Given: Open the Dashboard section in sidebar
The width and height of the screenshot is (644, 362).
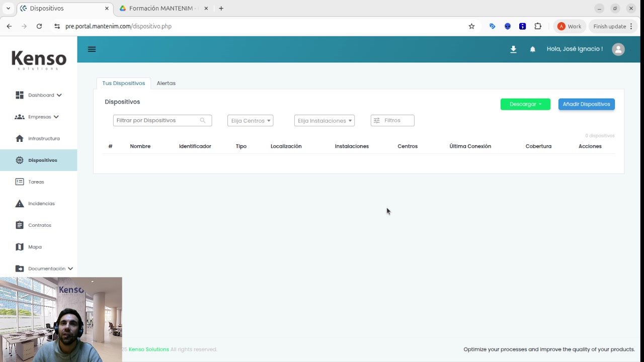Looking at the screenshot, I should point(41,95).
